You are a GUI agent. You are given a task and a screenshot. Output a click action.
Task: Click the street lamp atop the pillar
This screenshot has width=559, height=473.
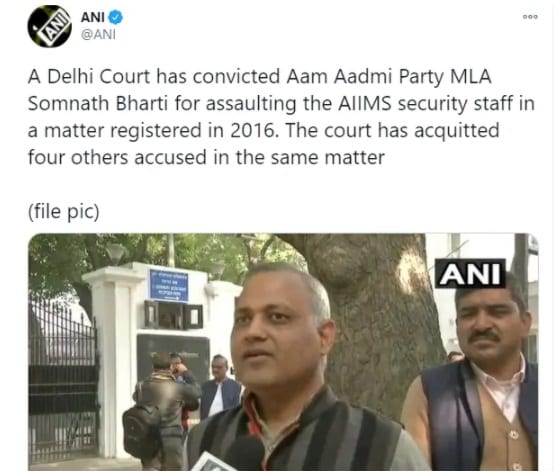[116, 254]
